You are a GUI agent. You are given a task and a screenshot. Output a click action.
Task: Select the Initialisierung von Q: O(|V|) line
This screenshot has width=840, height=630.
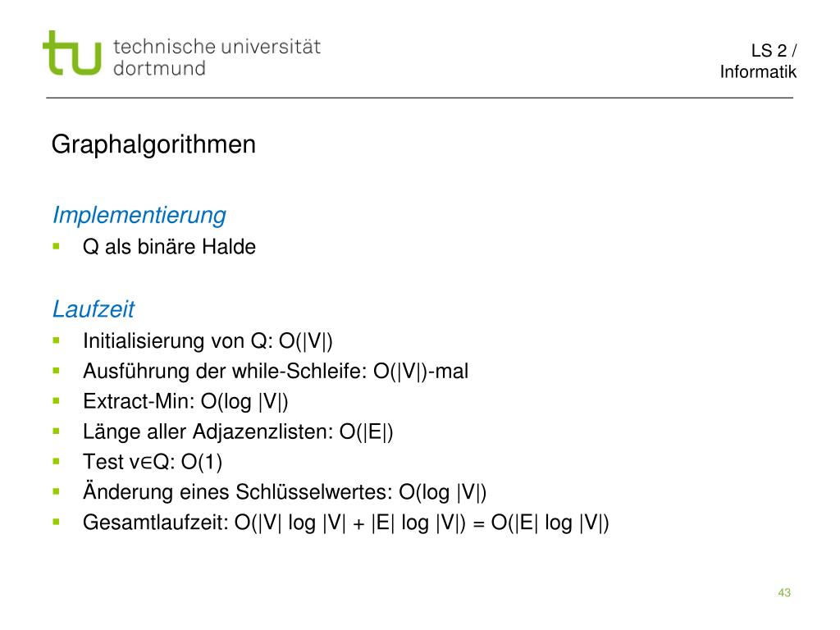point(208,341)
